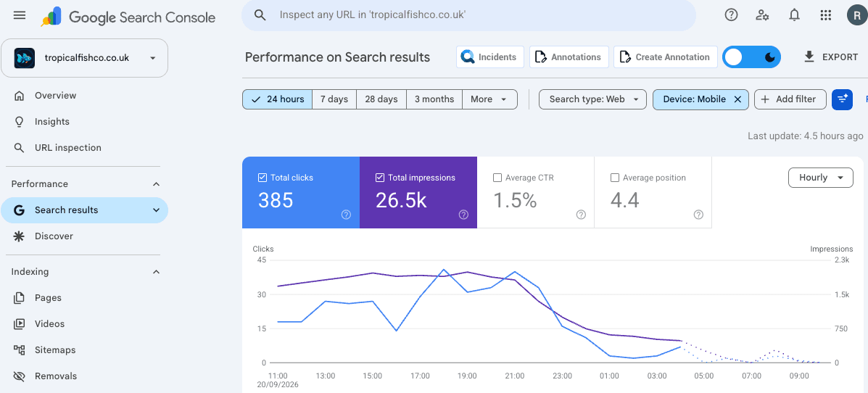Select the 7 days range

[x=334, y=99]
